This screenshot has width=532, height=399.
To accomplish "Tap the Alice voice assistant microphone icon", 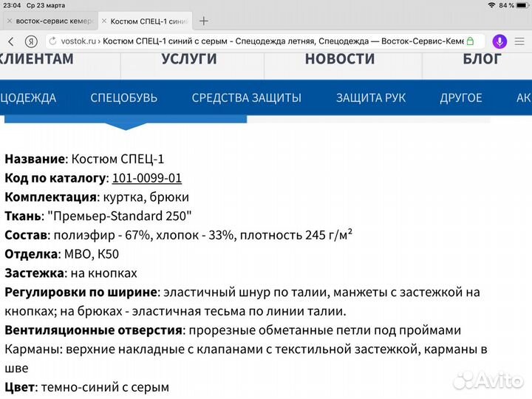I will (499, 41).
